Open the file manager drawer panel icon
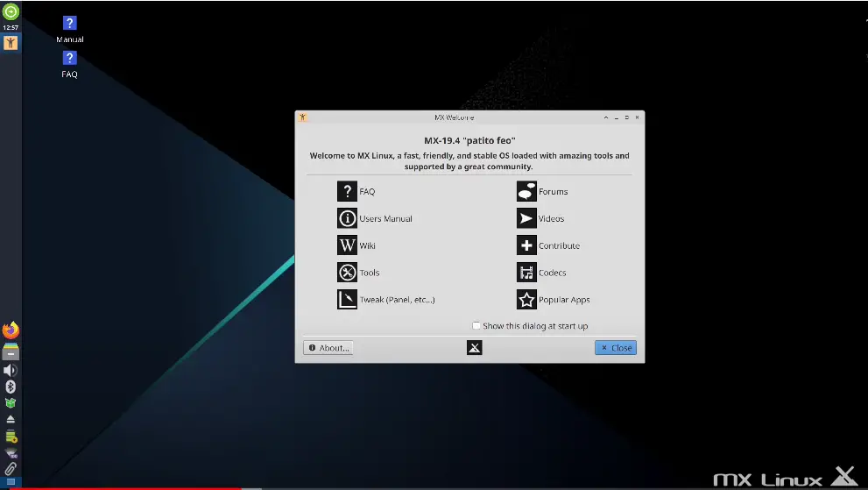Viewport: 868px width, 490px height. point(11,352)
